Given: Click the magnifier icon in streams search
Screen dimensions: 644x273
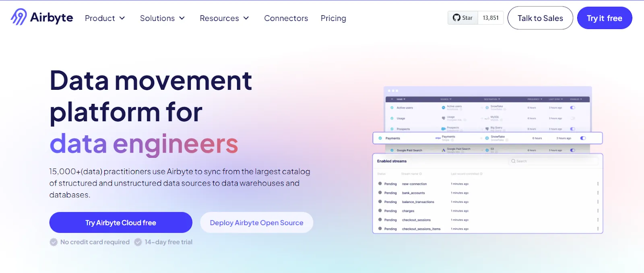Looking at the screenshot, I should (513, 161).
